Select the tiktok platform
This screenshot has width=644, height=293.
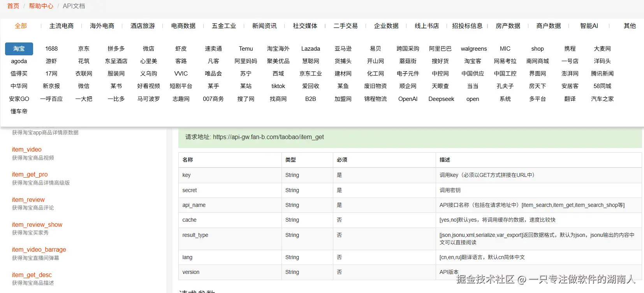pyautogui.click(x=278, y=86)
